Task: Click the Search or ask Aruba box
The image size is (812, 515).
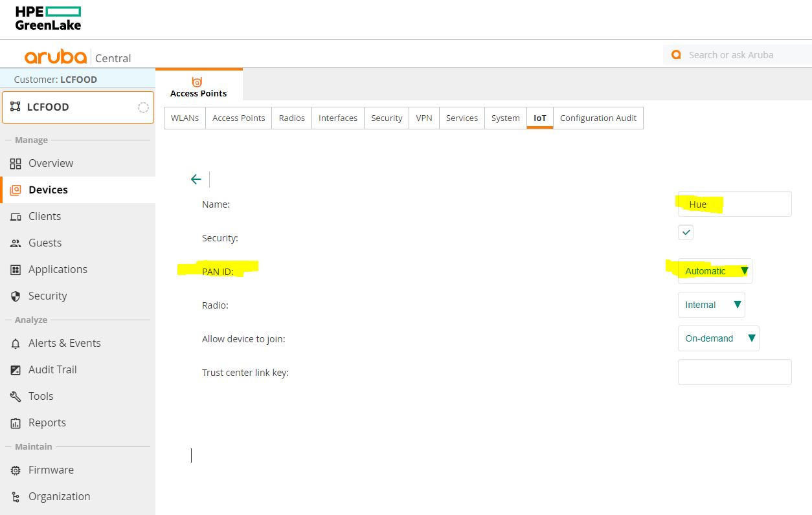Action: (738, 55)
